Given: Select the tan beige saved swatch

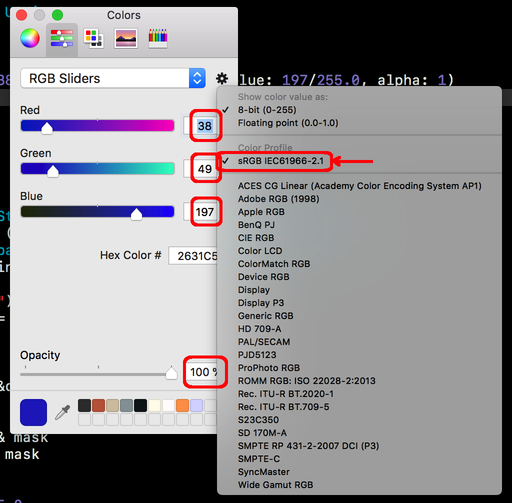Looking at the screenshot, I should (x=112, y=406).
